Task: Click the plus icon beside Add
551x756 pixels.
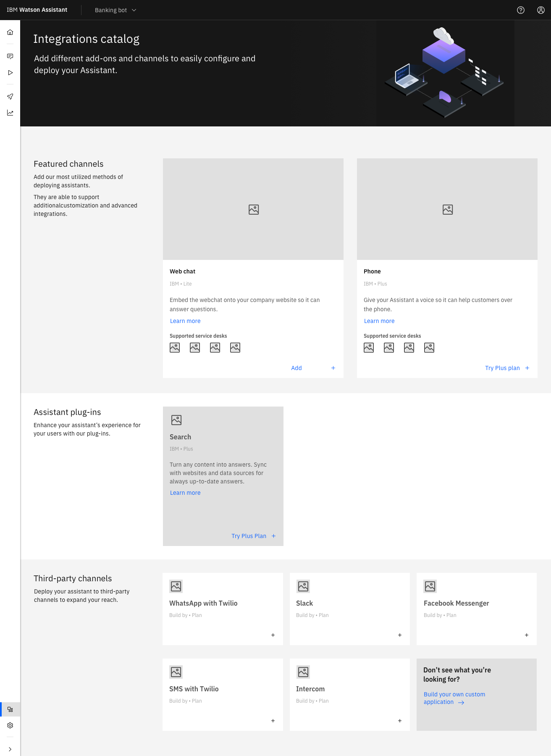Action: (333, 368)
